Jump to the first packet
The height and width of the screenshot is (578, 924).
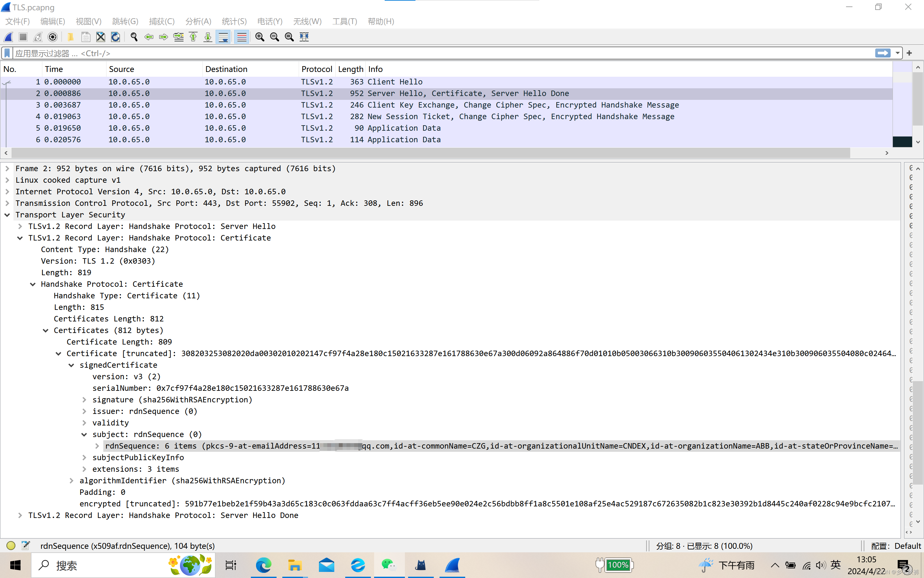(193, 37)
